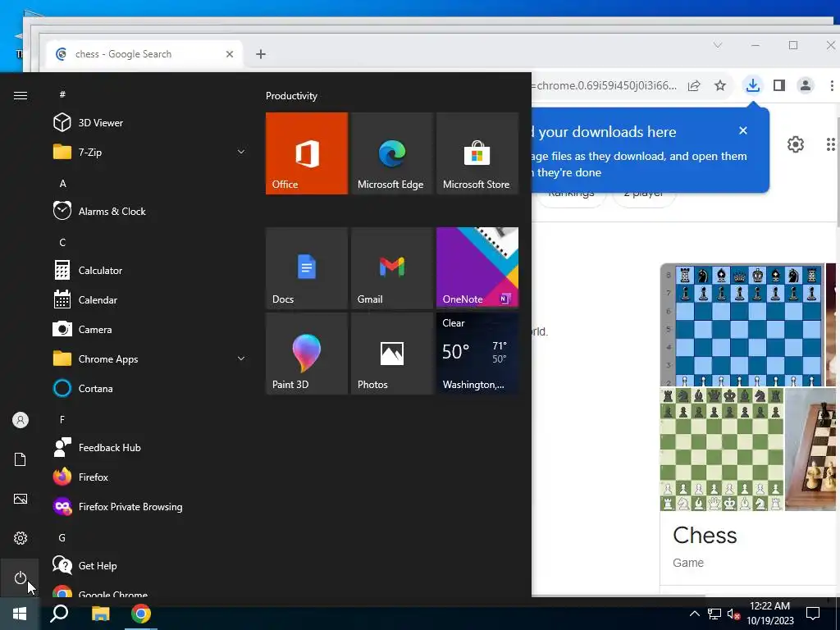
Task: Launch the OneNote tile
Action: [x=477, y=268]
